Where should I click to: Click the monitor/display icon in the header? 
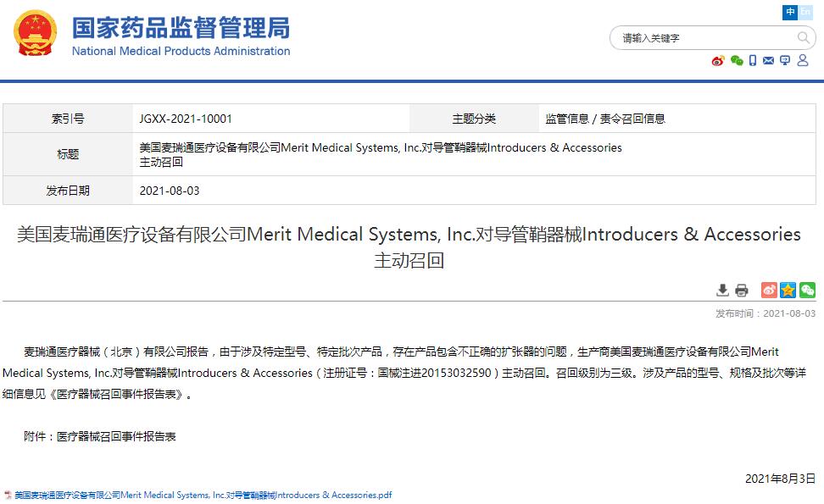click(785, 61)
